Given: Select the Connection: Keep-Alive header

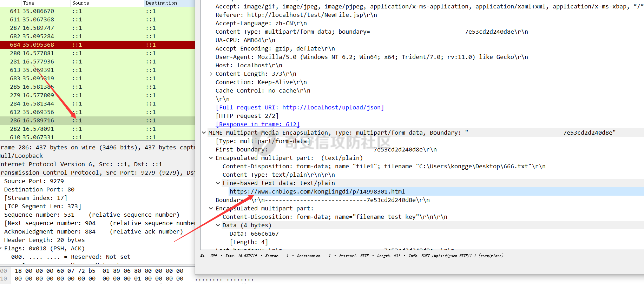Looking at the screenshot, I should pyautogui.click(x=261, y=82).
